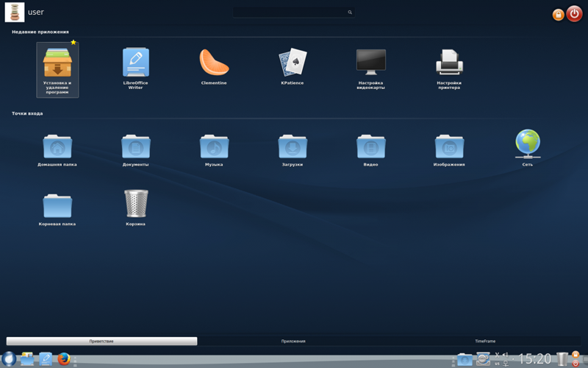The width and height of the screenshot is (588, 368).
Task: Open the Trash bin in entry points
Action: (x=136, y=208)
